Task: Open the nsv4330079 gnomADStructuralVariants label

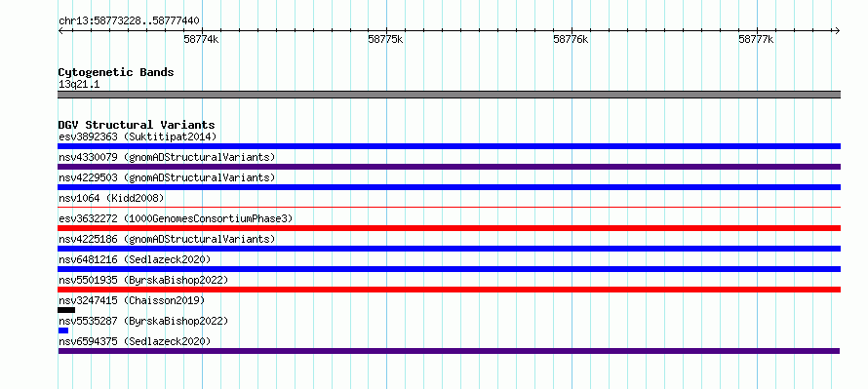Action: coord(167,157)
